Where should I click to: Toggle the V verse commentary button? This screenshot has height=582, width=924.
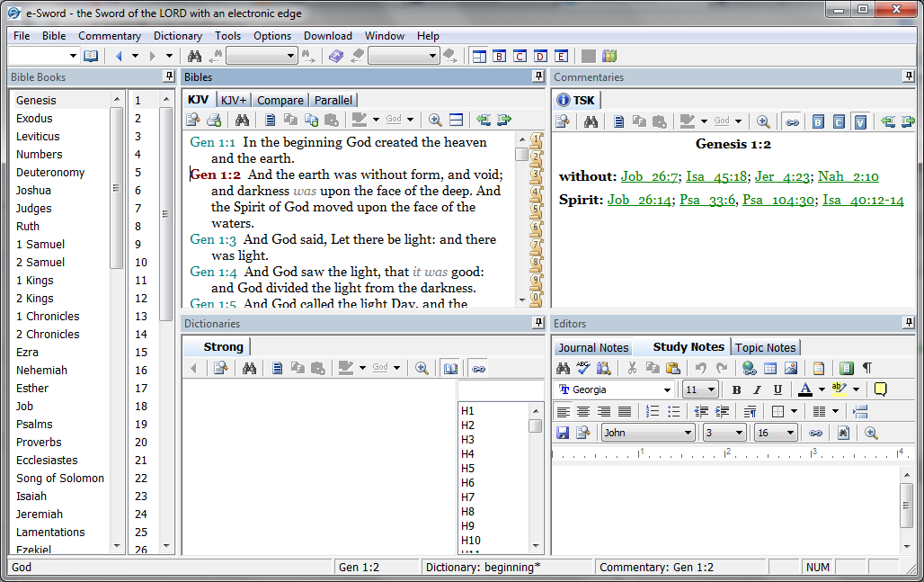(860, 121)
